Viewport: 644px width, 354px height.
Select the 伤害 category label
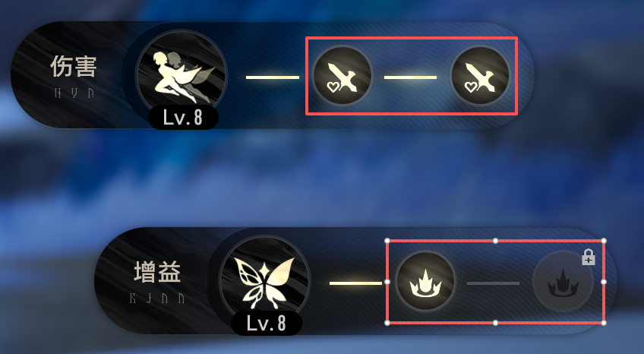74,67
